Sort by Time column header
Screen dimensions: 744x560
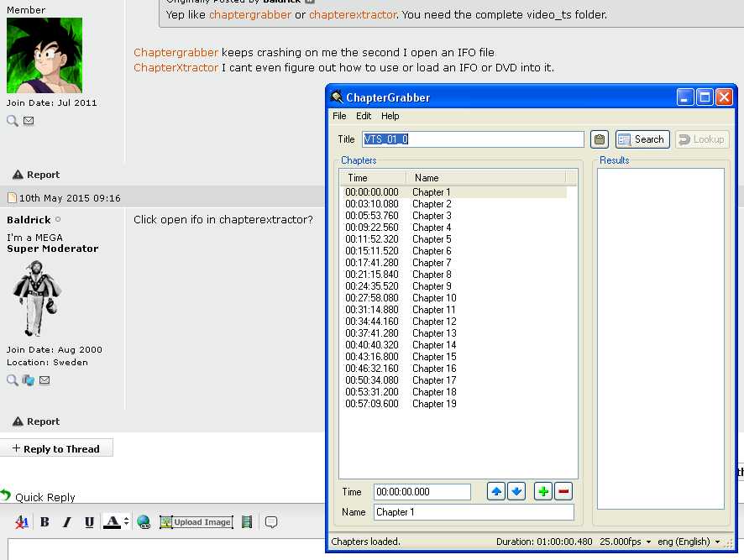click(x=374, y=178)
